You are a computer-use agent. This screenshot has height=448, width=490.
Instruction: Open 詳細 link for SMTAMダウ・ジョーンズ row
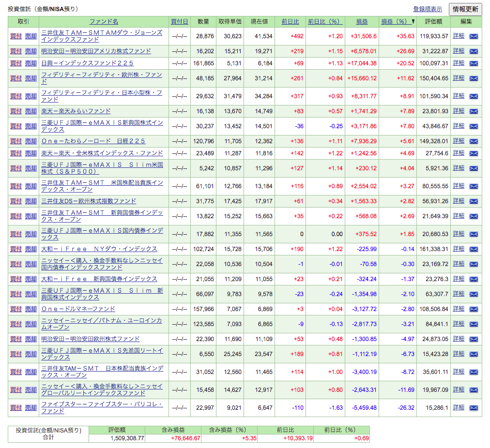(459, 36)
